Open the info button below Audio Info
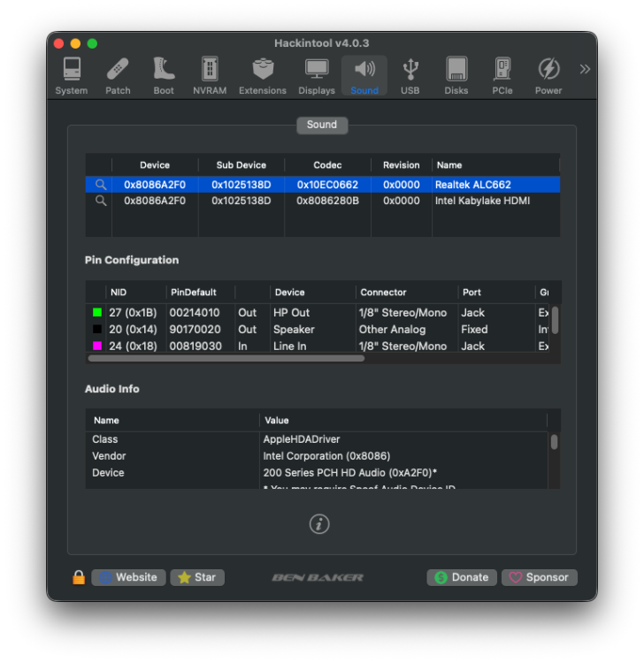The height and width of the screenshot is (663, 644). point(319,524)
